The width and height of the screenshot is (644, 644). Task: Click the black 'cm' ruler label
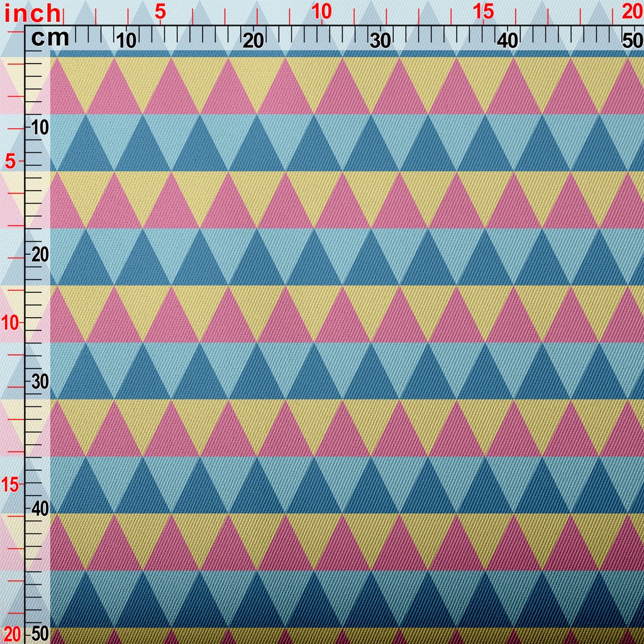click(x=50, y=38)
